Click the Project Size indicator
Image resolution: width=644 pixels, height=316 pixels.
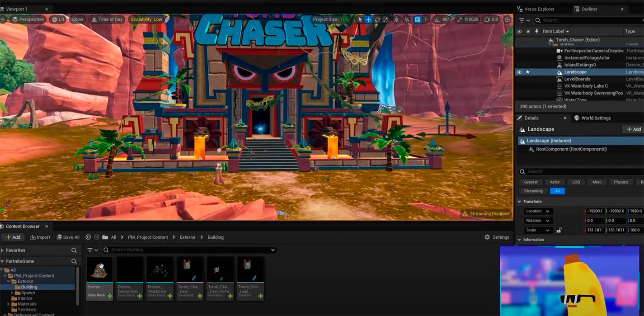(331, 19)
